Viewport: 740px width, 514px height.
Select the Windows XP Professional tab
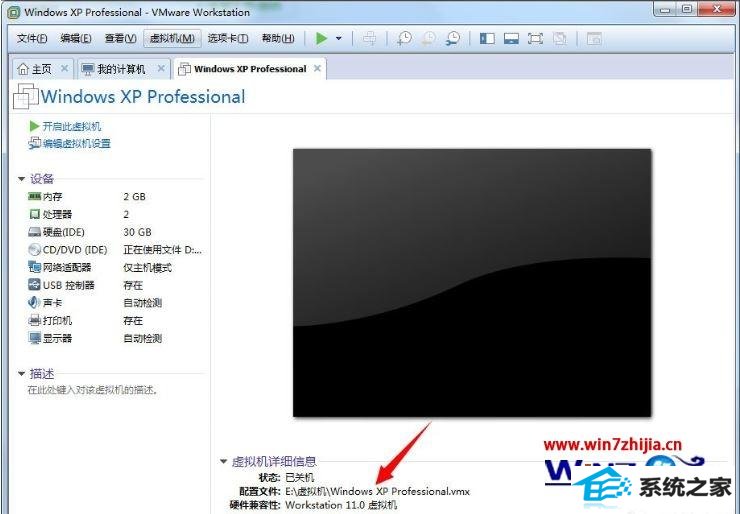tap(250, 69)
